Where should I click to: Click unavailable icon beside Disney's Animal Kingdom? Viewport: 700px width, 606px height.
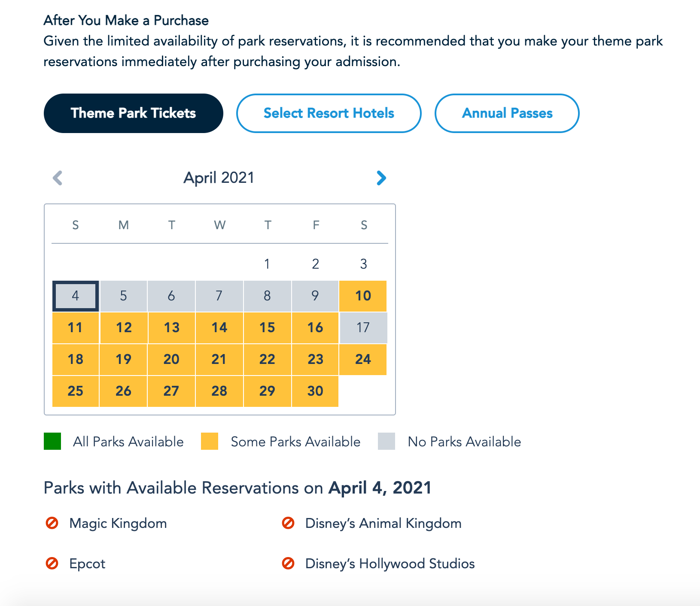[288, 523]
